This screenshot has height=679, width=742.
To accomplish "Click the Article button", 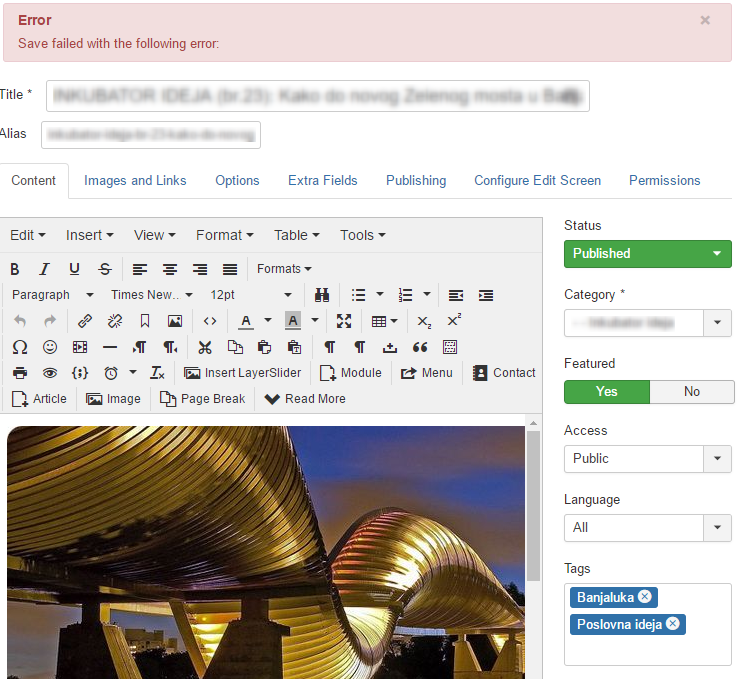I will click(39, 399).
